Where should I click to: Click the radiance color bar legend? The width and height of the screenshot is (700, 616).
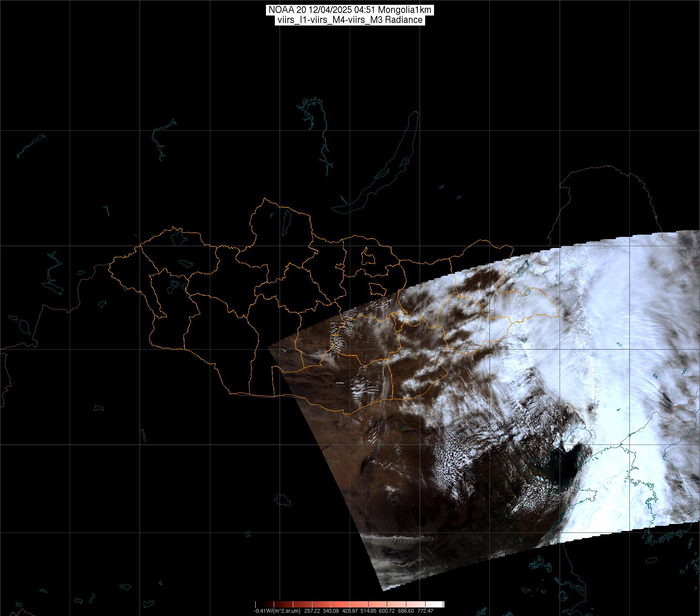(350, 605)
